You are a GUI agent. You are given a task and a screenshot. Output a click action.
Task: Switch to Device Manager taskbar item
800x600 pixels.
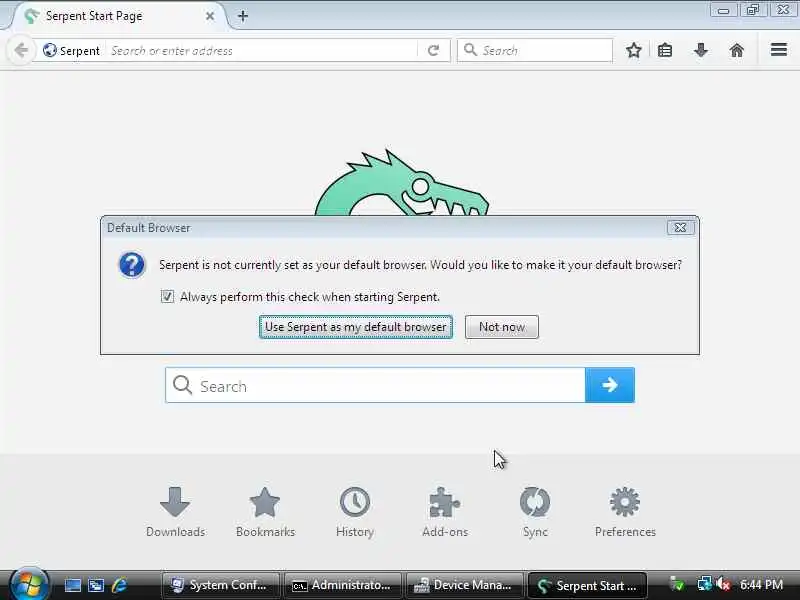click(x=464, y=585)
